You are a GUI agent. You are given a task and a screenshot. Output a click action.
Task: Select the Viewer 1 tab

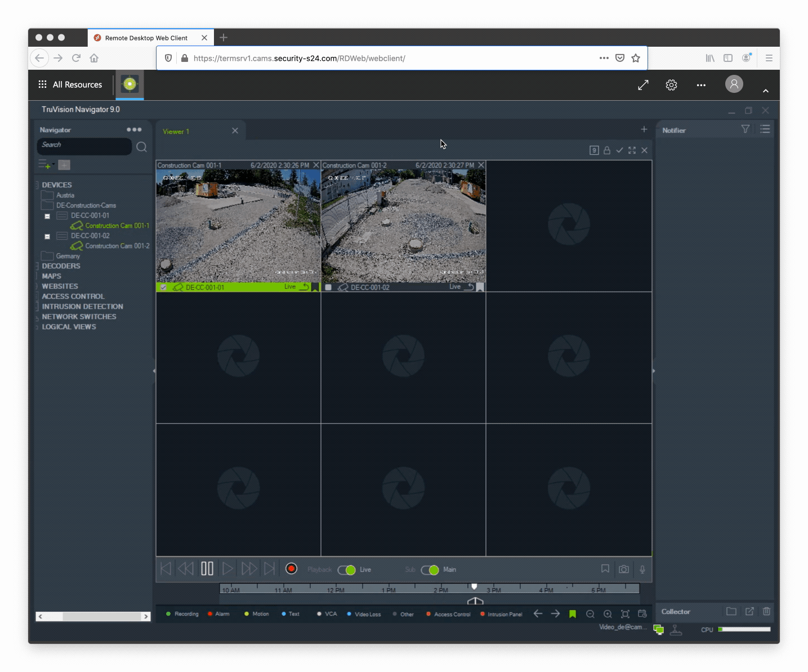176,131
